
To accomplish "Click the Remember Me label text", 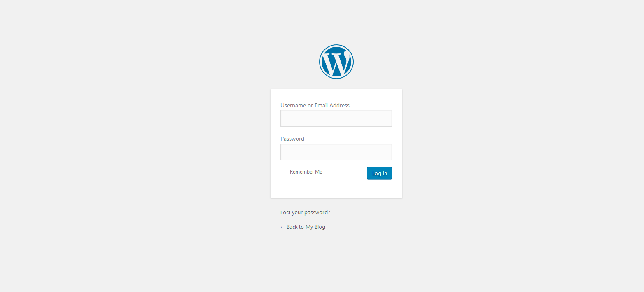I will tap(306, 172).
